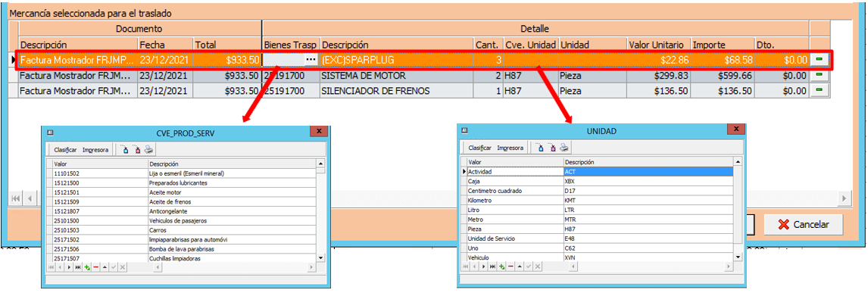Viewport: 868px width, 293px height.
Task: Open Impresora menu in UNIDAD window
Action: (510, 148)
